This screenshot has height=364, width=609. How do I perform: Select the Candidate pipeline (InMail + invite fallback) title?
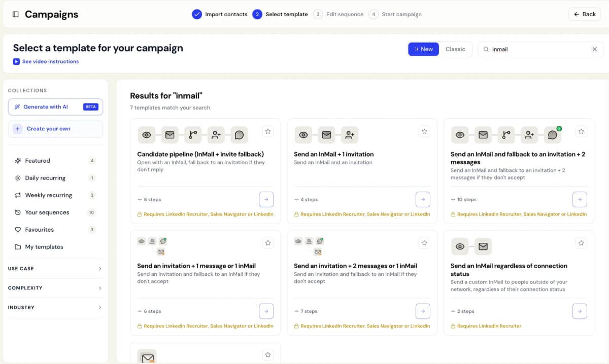(x=200, y=154)
